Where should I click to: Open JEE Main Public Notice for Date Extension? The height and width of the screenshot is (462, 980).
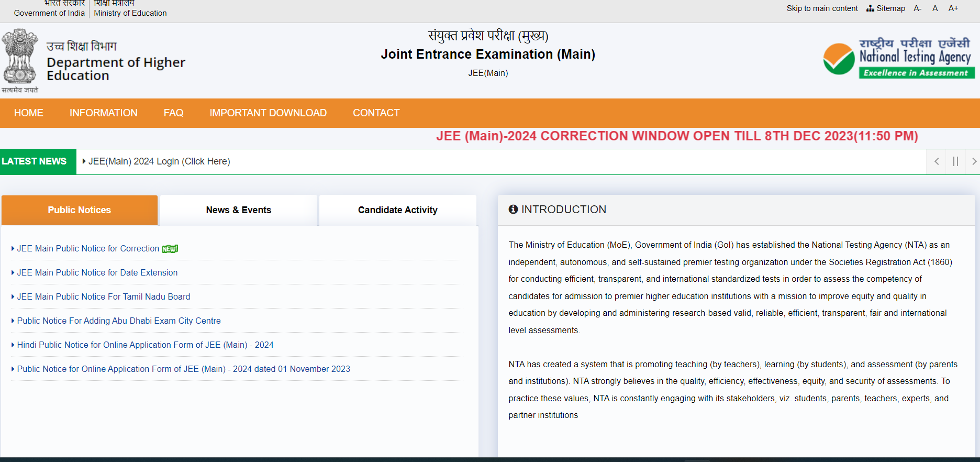tap(97, 272)
